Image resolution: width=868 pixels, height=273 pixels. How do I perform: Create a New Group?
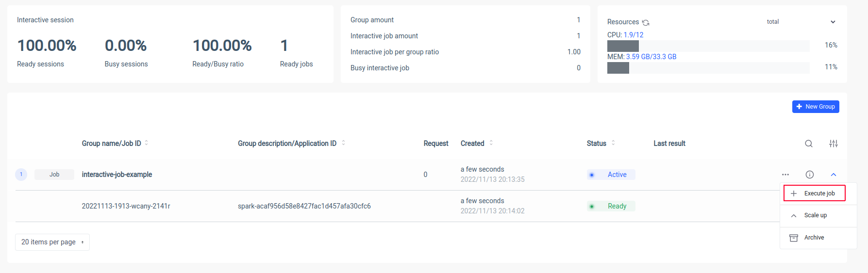click(x=816, y=107)
